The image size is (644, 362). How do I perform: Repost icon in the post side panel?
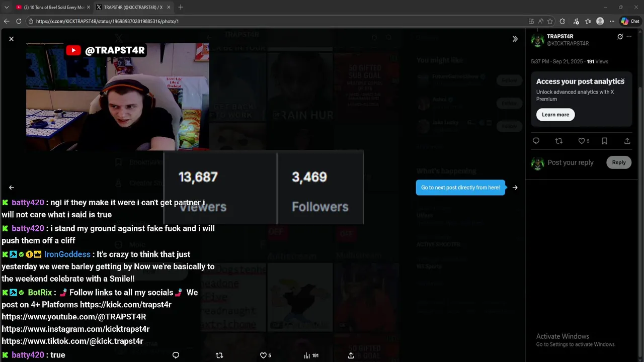558,141
